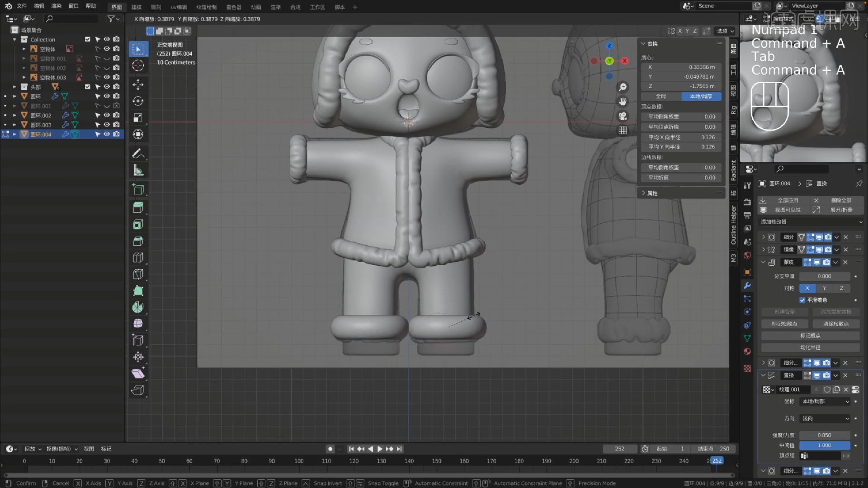Click the viewport pan hand gizmo

[623, 102]
